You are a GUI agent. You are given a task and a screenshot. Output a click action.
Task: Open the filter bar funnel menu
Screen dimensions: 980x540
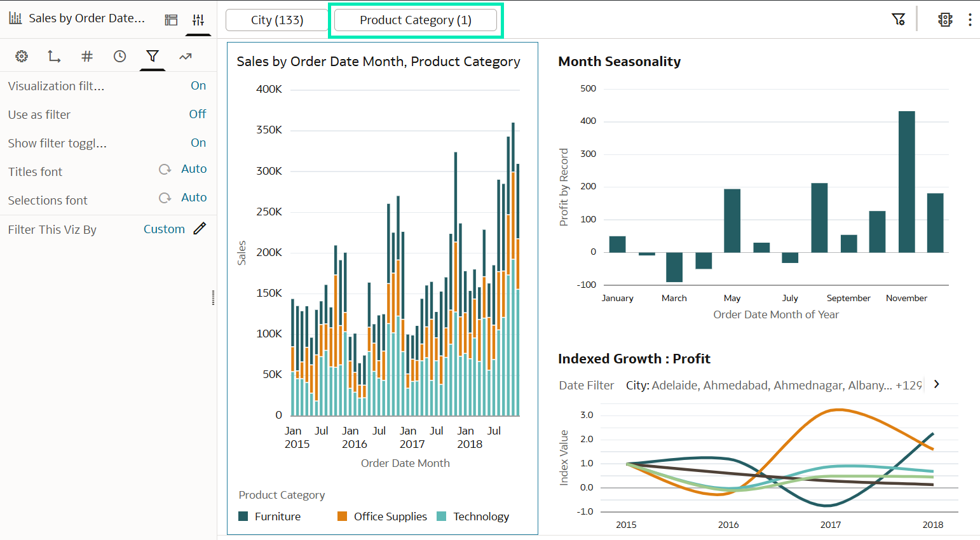pyautogui.click(x=898, y=20)
